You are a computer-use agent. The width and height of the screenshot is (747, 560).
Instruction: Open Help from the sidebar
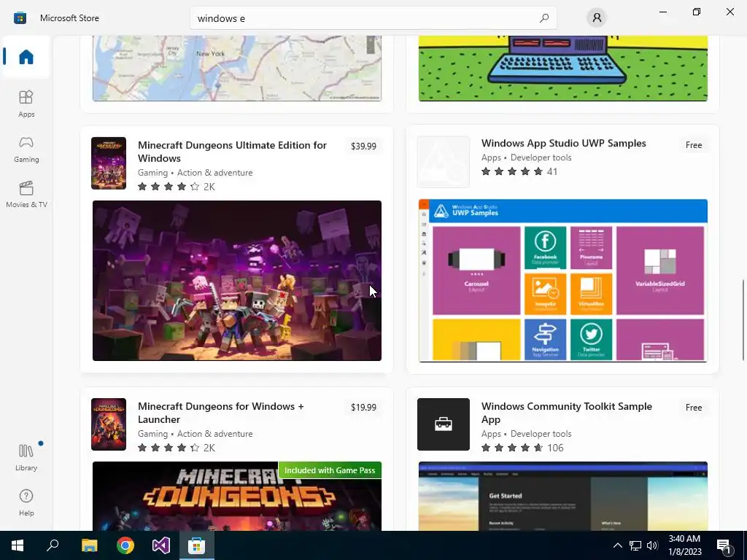pos(26,502)
